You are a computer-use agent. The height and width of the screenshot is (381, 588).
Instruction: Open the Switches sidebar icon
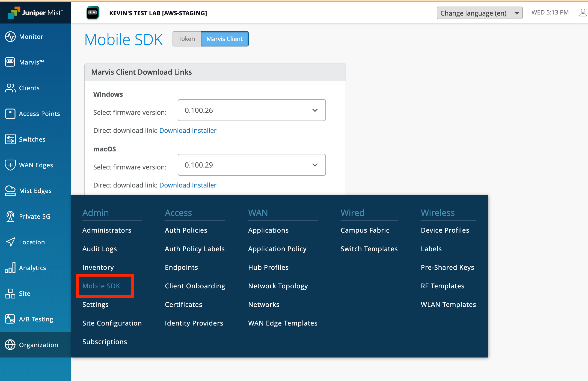point(10,139)
